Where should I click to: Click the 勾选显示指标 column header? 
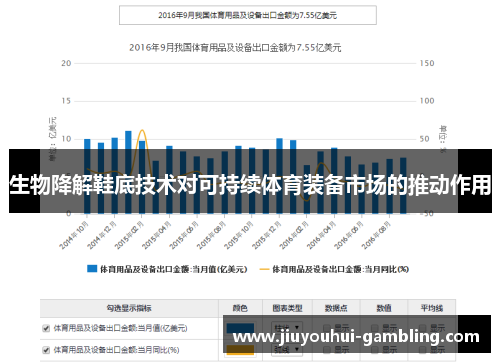click(129, 308)
